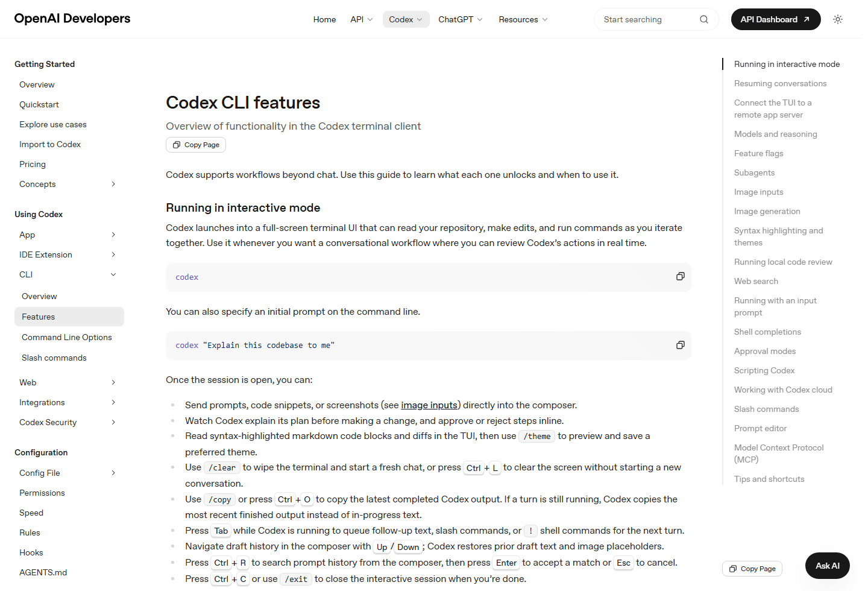Open the AGENTS.md page

pyautogui.click(x=43, y=572)
